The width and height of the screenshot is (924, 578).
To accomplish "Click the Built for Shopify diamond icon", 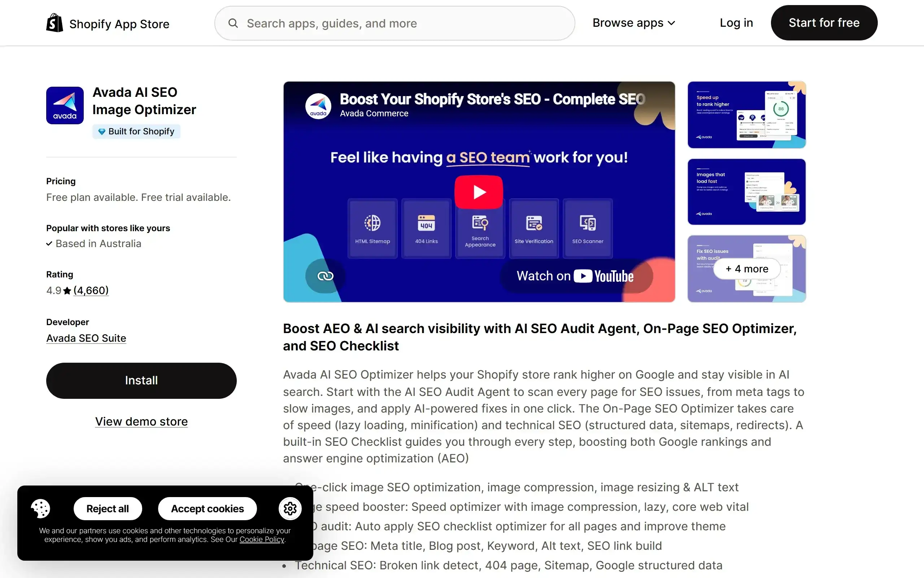I will tap(101, 131).
